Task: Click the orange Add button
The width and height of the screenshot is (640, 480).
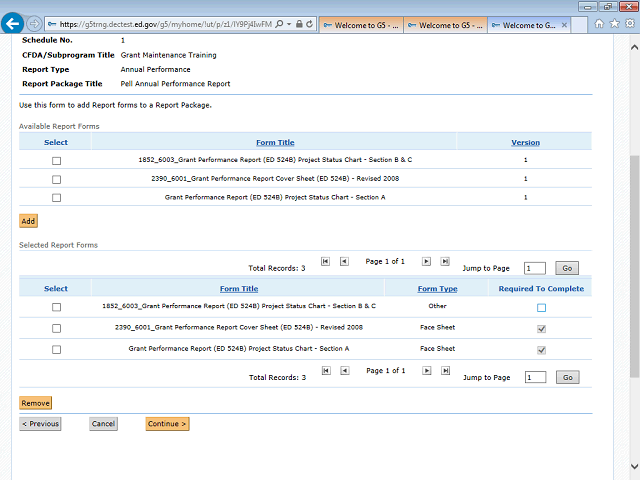Action: 28,220
